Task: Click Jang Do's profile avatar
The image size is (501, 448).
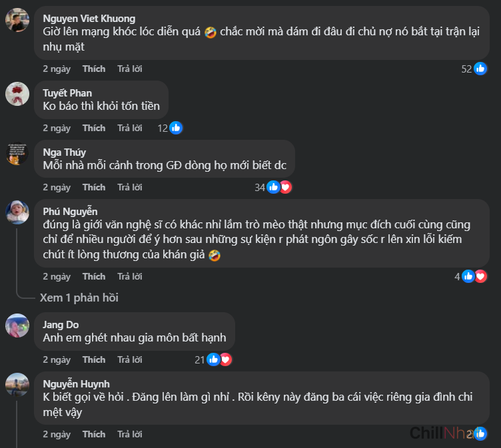Action: 17,326
